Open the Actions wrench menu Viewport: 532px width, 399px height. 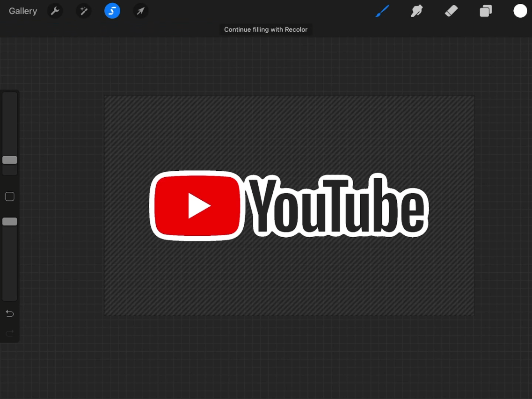coord(55,11)
